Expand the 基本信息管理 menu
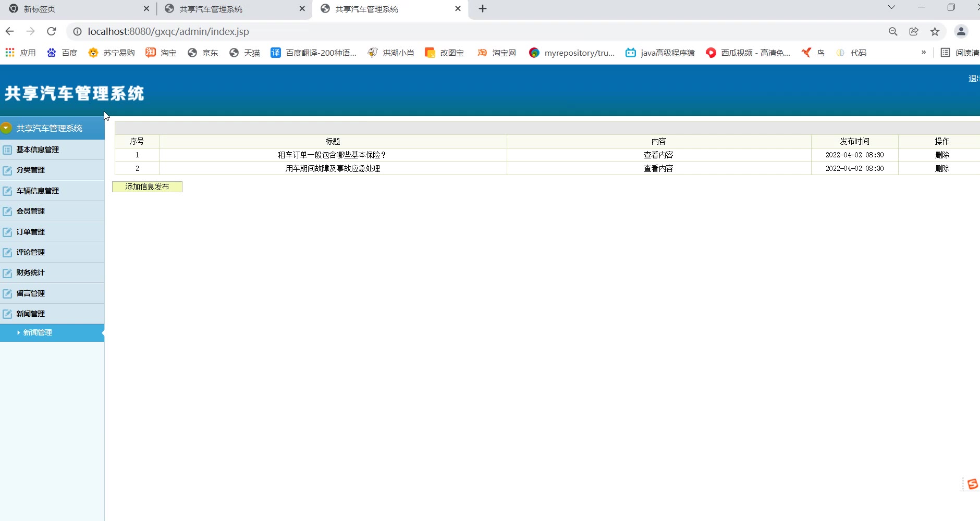 coord(52,150)
